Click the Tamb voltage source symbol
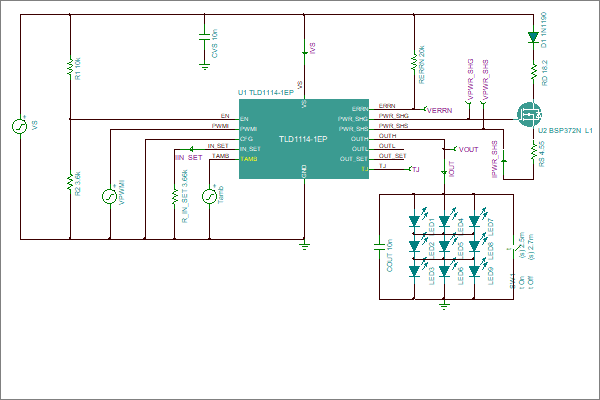Screen dimensions: 600x400 209,196
